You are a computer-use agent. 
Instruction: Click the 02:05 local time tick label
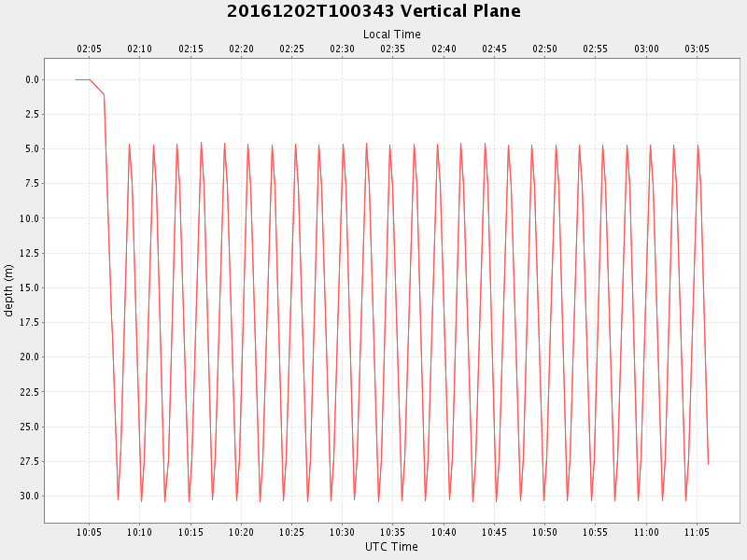tap(90, 49)
